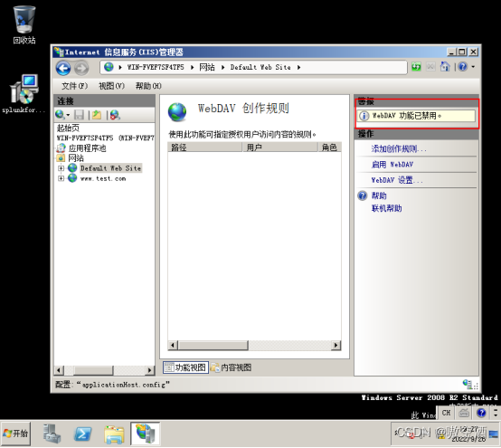Open WebDAV 设置... link
The image size is (501, 448).
click(397, 180)
